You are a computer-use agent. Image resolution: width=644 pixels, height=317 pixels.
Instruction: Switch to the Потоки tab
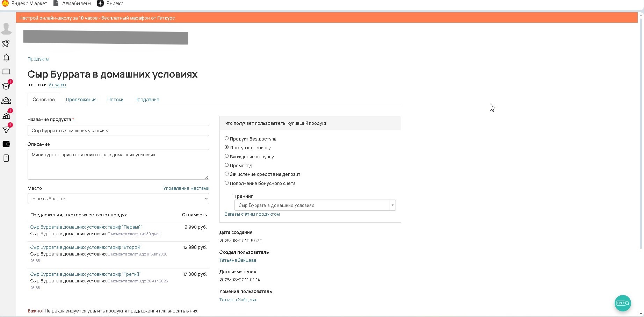[x=115, y=100]
